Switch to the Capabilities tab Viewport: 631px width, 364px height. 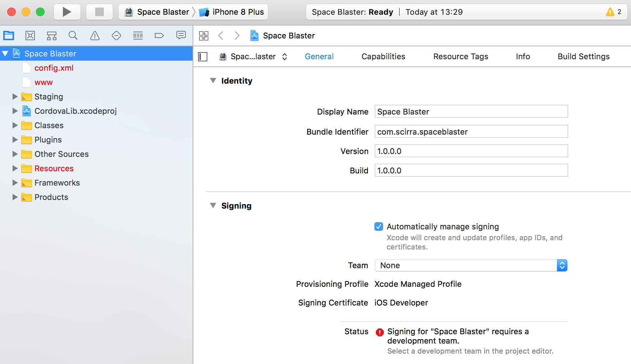[383, 56]
